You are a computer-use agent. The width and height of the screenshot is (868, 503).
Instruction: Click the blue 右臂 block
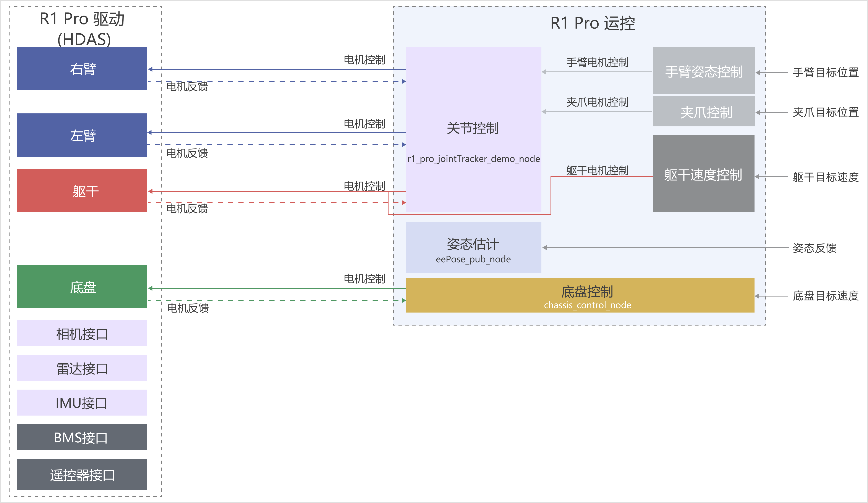tap(82, 69)
